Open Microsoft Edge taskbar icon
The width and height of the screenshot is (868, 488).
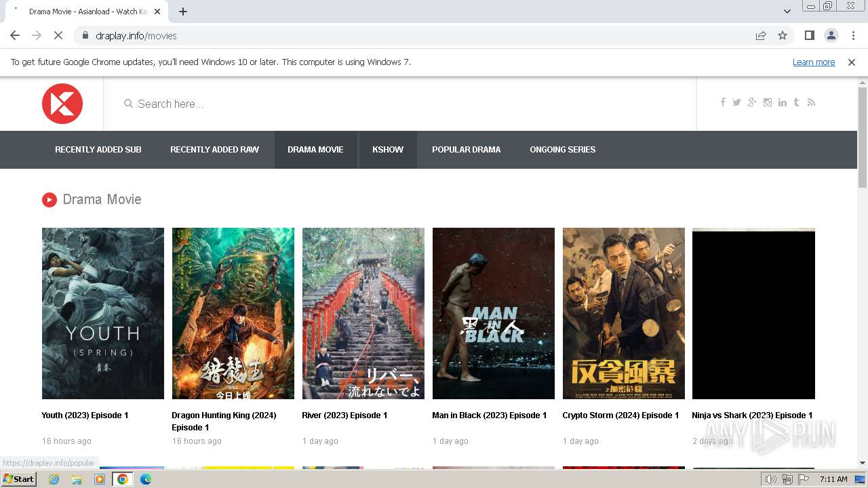tap(146, 479)
